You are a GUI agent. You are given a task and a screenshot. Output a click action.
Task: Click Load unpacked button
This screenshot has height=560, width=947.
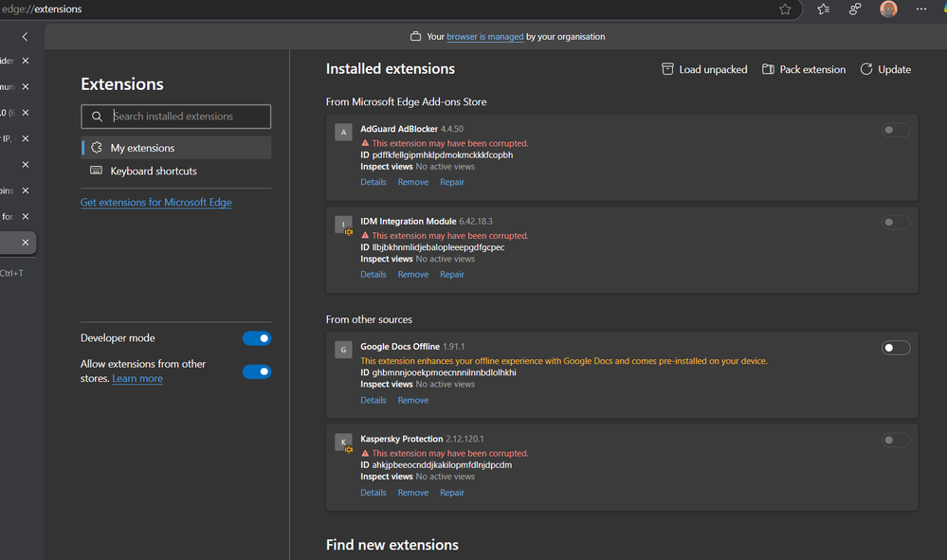pyautogui.click(x=704, y=69)
